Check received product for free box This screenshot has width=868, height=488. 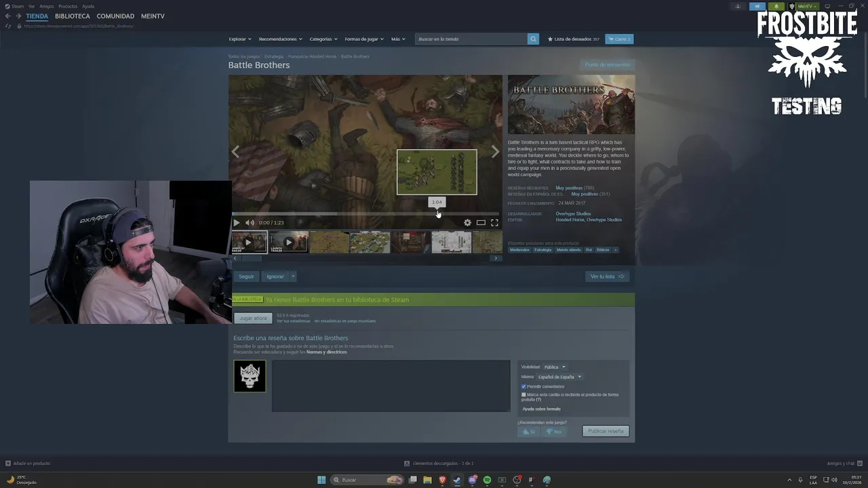(524, 394)
